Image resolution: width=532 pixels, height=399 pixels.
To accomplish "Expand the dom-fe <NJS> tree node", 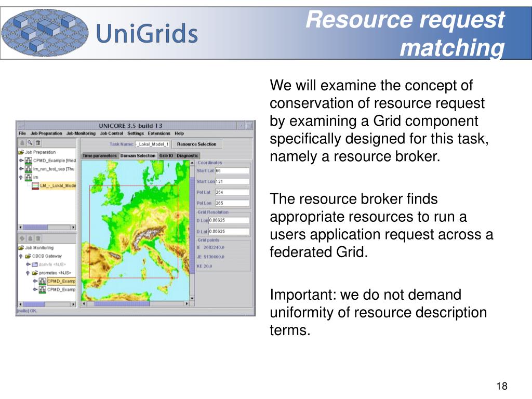I will [x=28, y=264].
